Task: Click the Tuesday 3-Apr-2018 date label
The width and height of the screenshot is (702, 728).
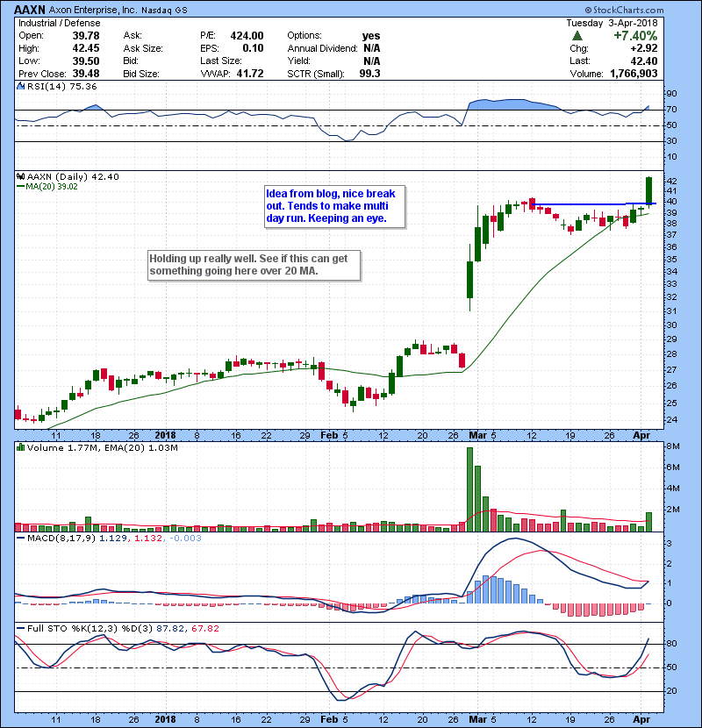Action: click(x=612, y=23)
